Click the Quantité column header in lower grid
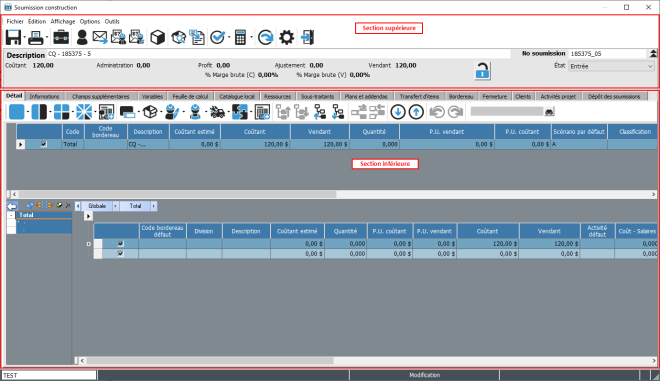Viewport: 660px width, 381px height. point(346,231)
